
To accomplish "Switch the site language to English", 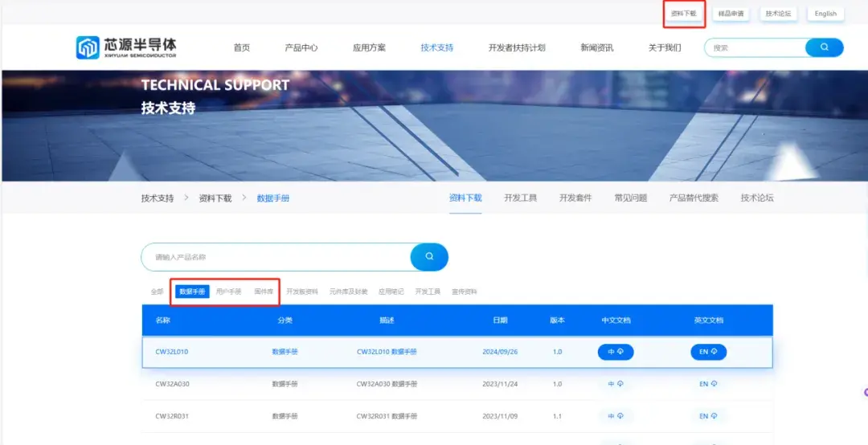I will (x=825, y=14).
